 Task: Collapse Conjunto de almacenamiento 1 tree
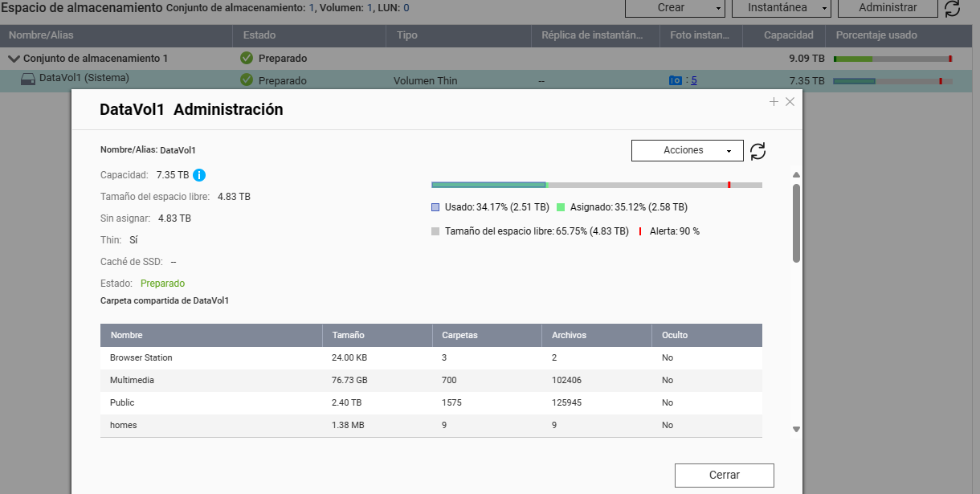14,59
